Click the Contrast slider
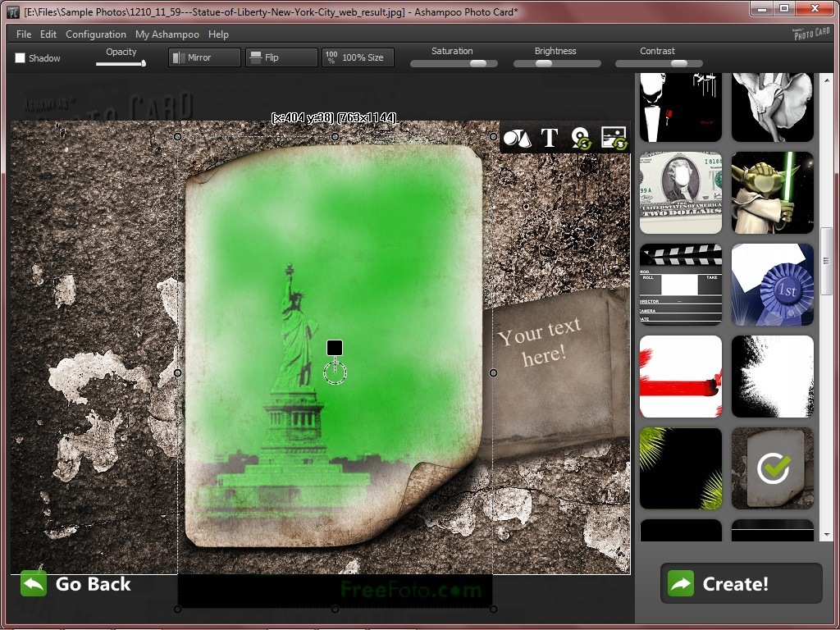840x630 pixels. pyautogui.click(x=659, y=63)
